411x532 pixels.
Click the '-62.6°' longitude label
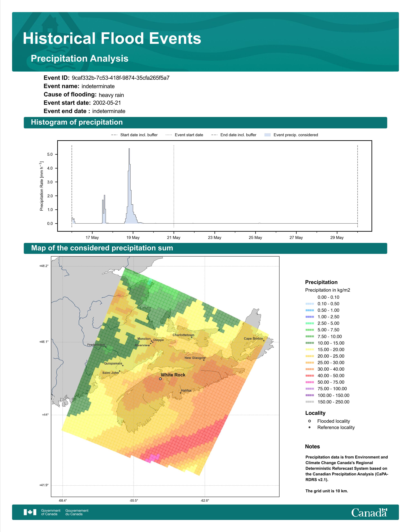coord(205,501)
